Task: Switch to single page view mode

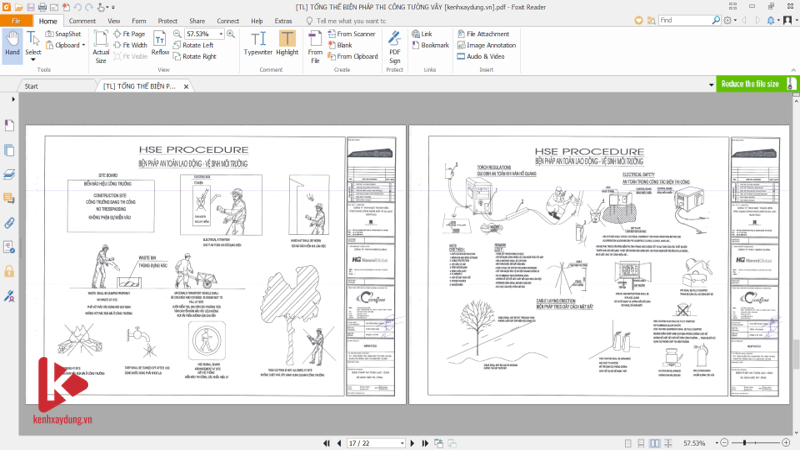Action: click(627, 442)
